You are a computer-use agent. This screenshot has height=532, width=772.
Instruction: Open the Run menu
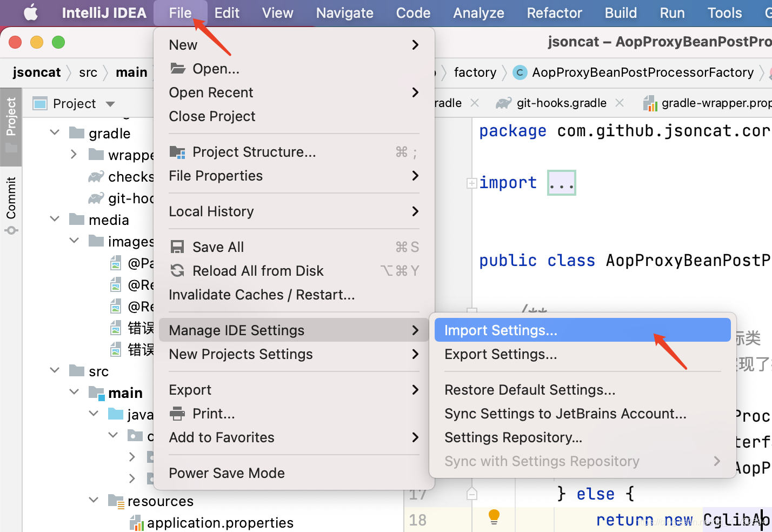coord(672,12)
